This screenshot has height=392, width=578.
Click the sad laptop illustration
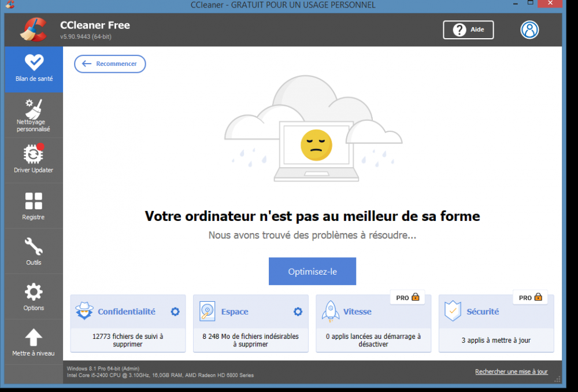(x=313, y=129)
